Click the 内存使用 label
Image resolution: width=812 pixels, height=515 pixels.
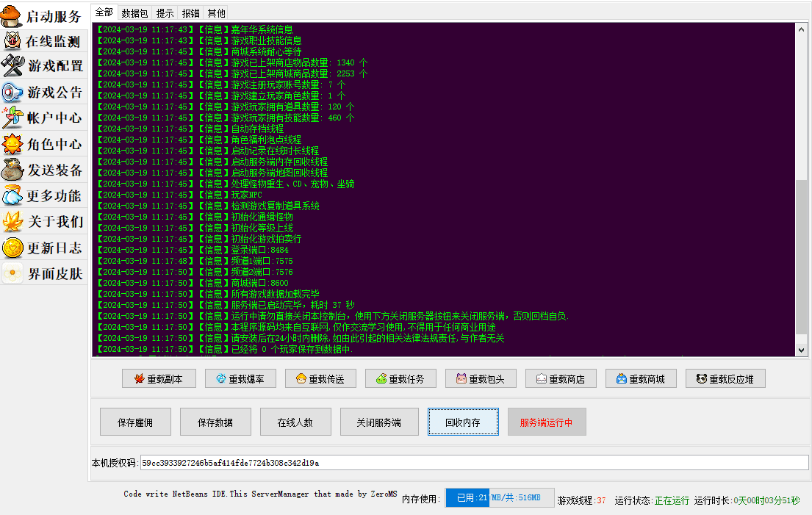point(420,499)
